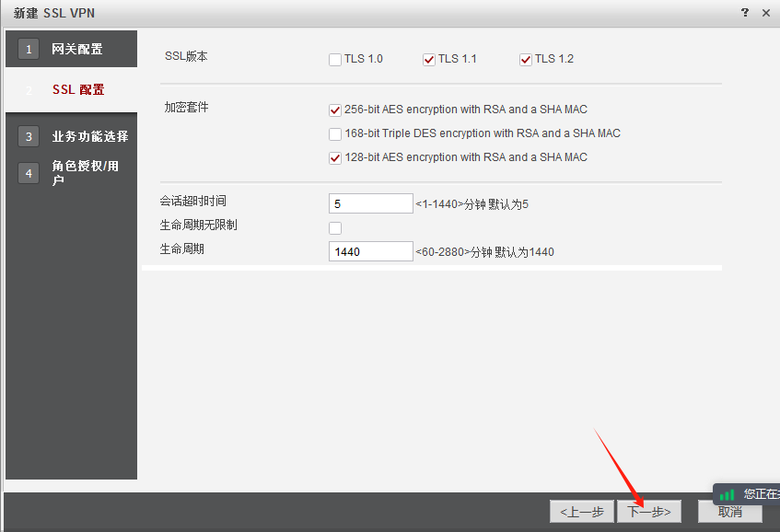Disable the TLS 1.1 checkbox
The height and width of the screenshot is (532, 780).
click(x=429, y=59)
